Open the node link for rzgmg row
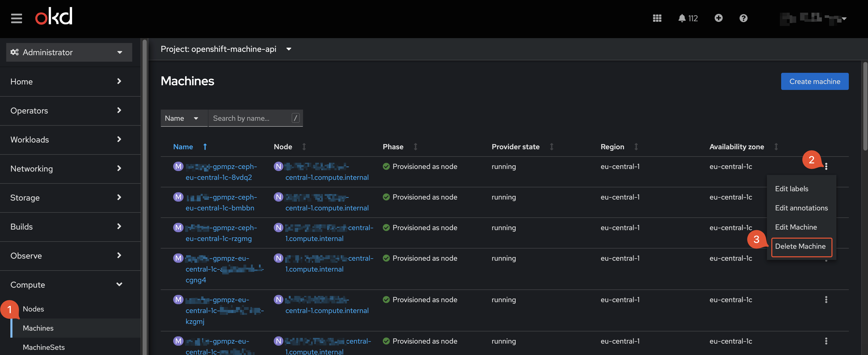 pyautogui.click(x=329, y=233)
